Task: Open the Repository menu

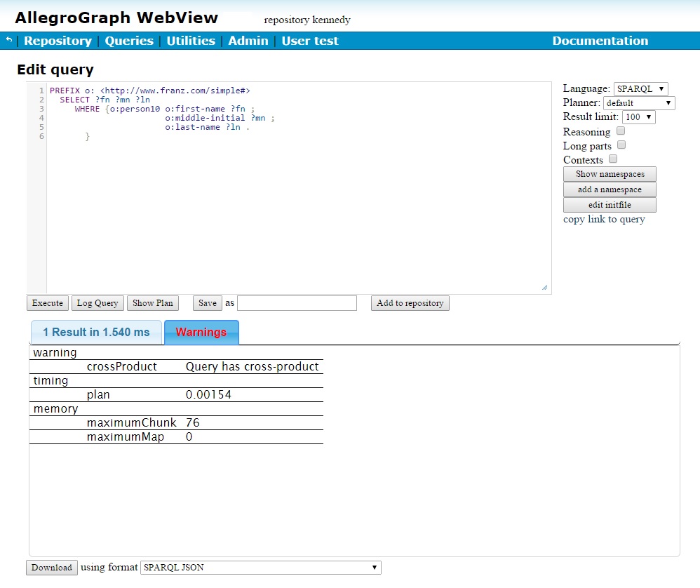Action: click(x=58, y=41)
